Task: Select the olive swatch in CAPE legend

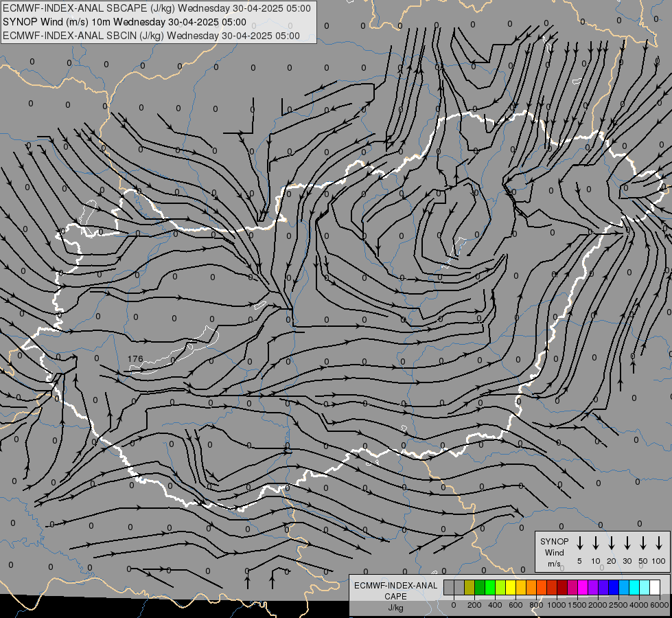Action: (x=470, y=587)
